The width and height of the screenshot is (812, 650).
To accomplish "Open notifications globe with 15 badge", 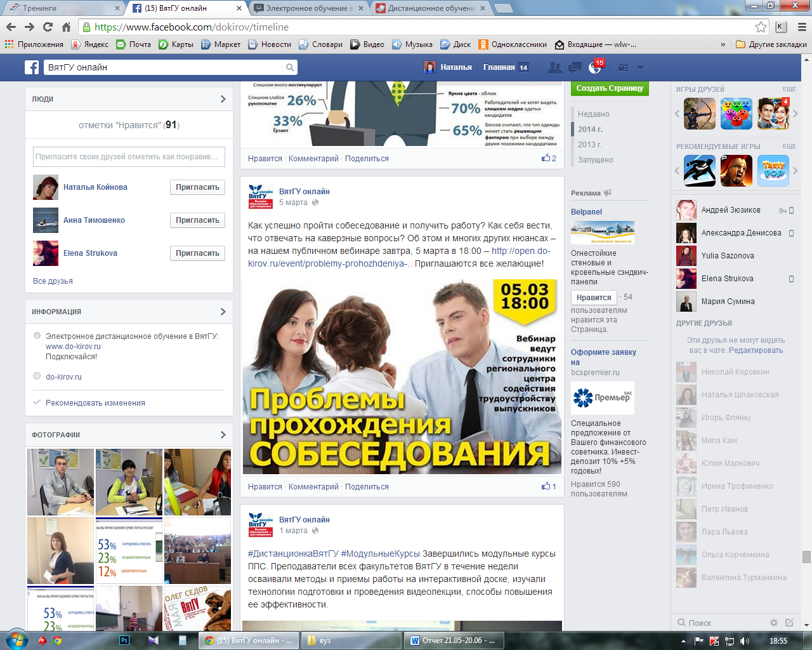I will point(596,67).
